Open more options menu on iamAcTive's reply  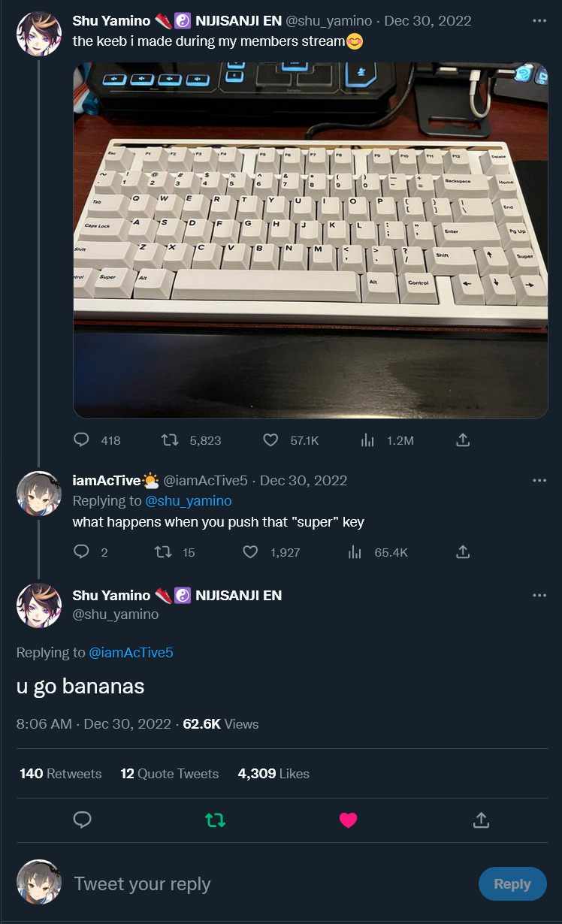[539, 480]
